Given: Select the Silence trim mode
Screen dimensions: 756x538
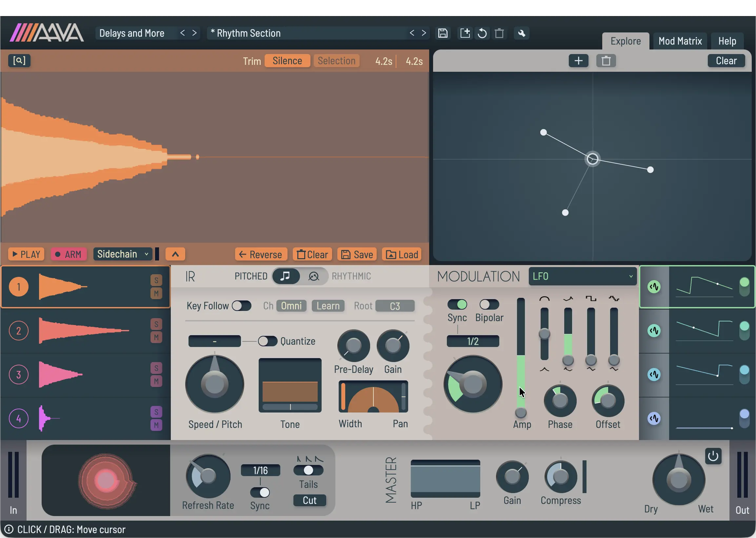Looking at the screenshot, I should click(x=288, y=61).
